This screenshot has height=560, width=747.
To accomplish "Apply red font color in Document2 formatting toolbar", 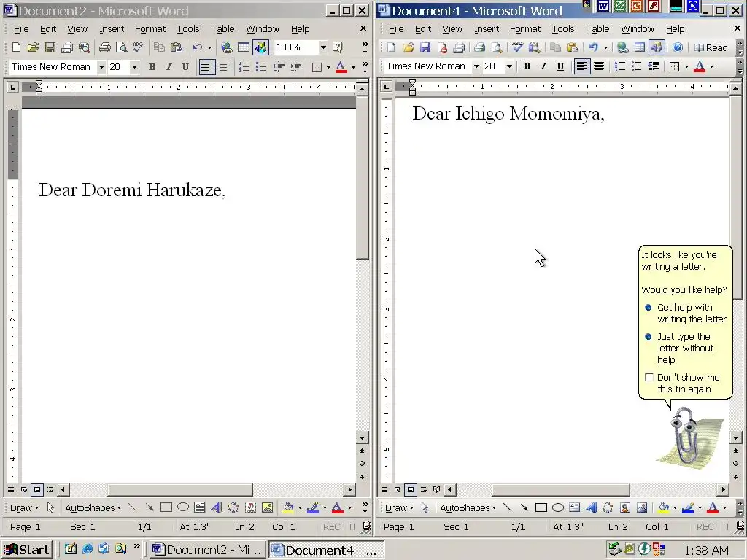I will click(x=341, y=67).
